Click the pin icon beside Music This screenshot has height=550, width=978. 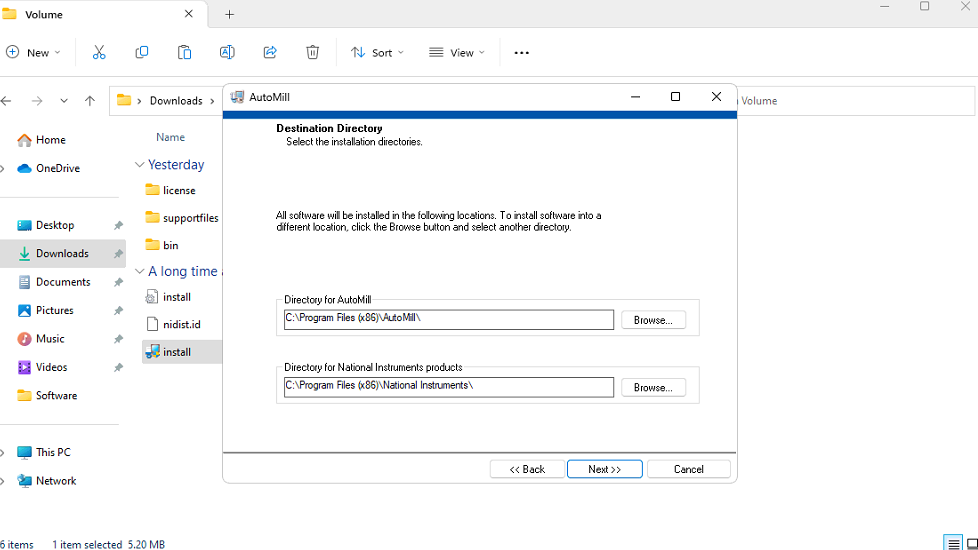(118, 339)
